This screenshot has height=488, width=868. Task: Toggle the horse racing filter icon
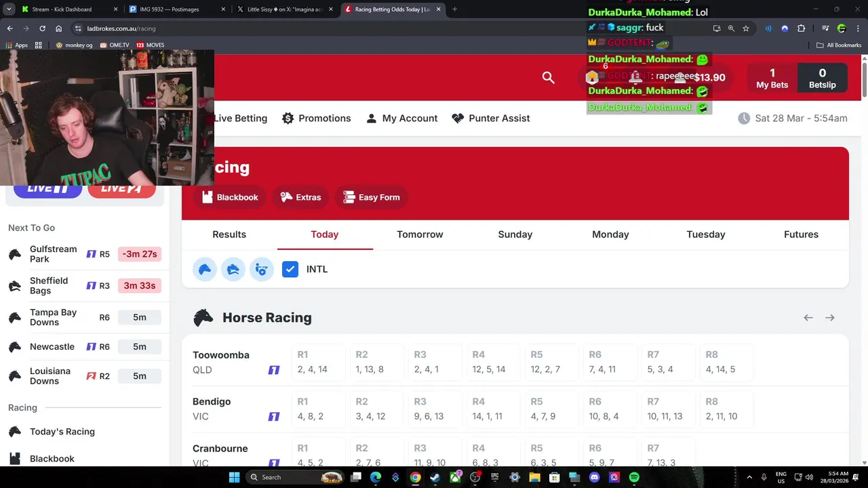(205, 269)
